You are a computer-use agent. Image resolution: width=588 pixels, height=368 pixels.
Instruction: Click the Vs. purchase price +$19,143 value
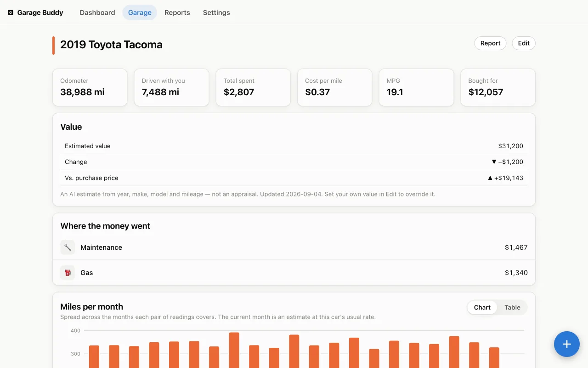coord(505,178)
